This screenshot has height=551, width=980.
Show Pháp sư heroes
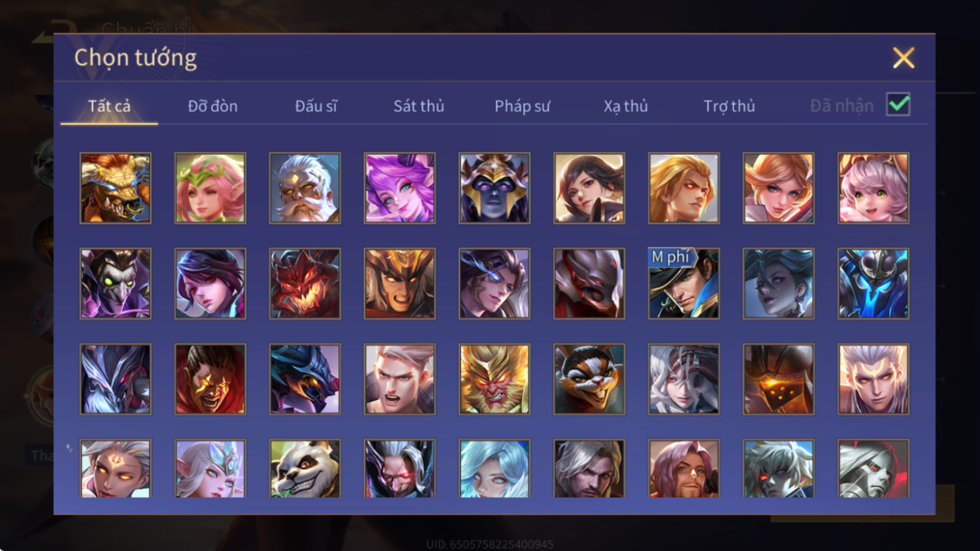[x=522, y=106]
